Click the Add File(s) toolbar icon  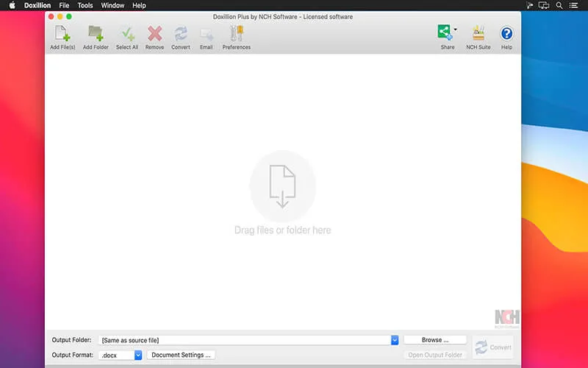point(62,34)
